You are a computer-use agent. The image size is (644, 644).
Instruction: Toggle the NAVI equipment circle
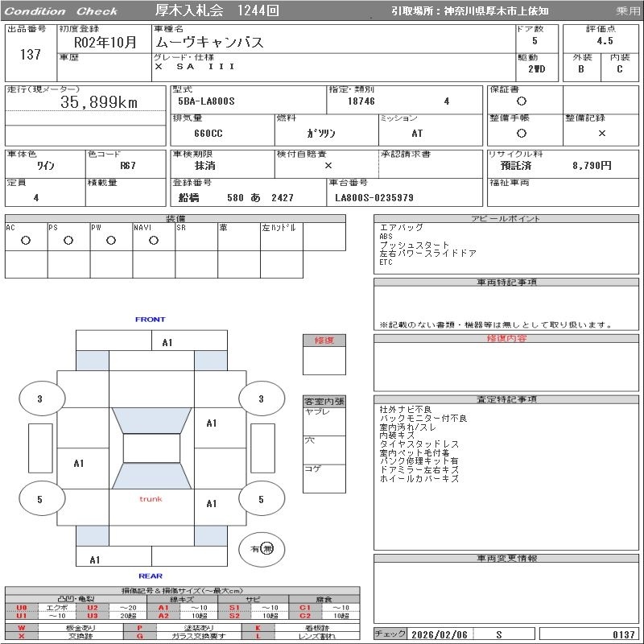coord(154,240)
